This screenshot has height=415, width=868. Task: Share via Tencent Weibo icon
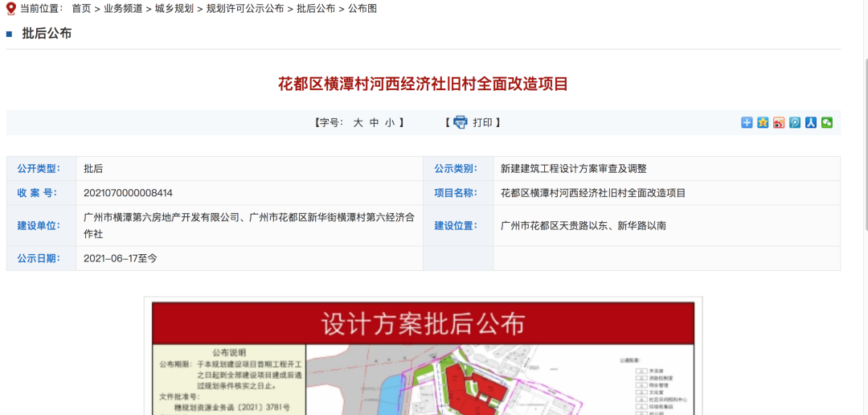point(795,122)
